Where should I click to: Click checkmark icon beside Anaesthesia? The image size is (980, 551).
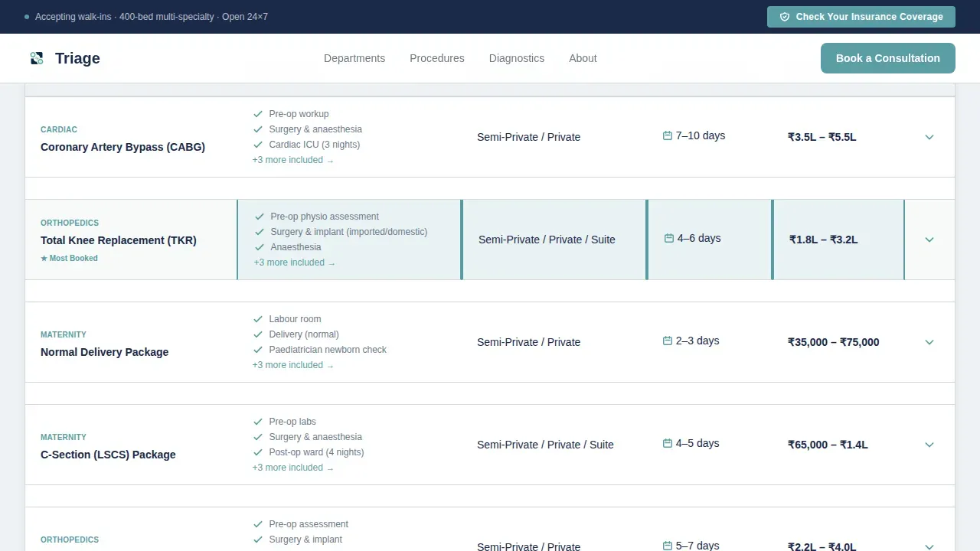260,247
